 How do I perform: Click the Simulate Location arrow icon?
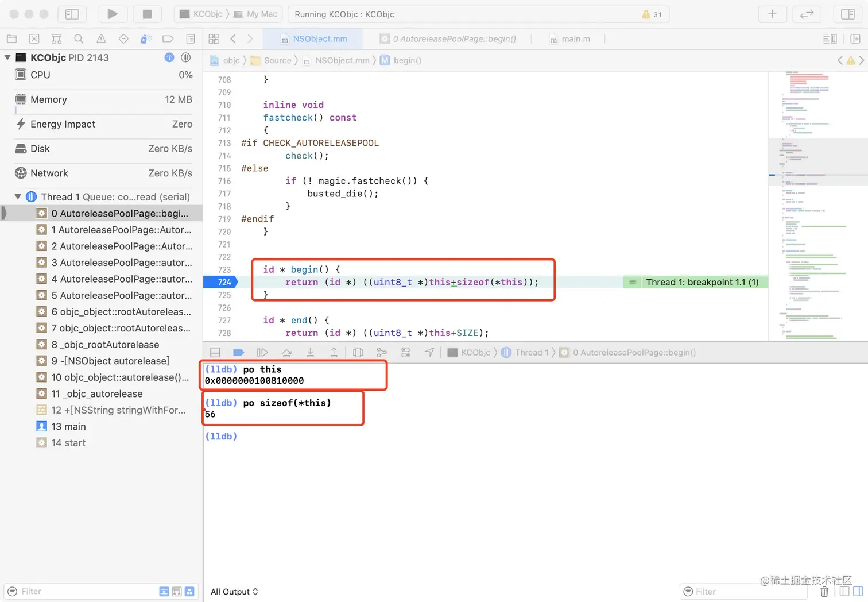pyautogui.click(x=429, y=352)
